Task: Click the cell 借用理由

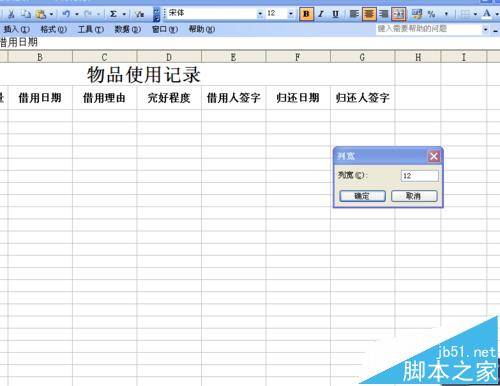Action: [104, 98]
